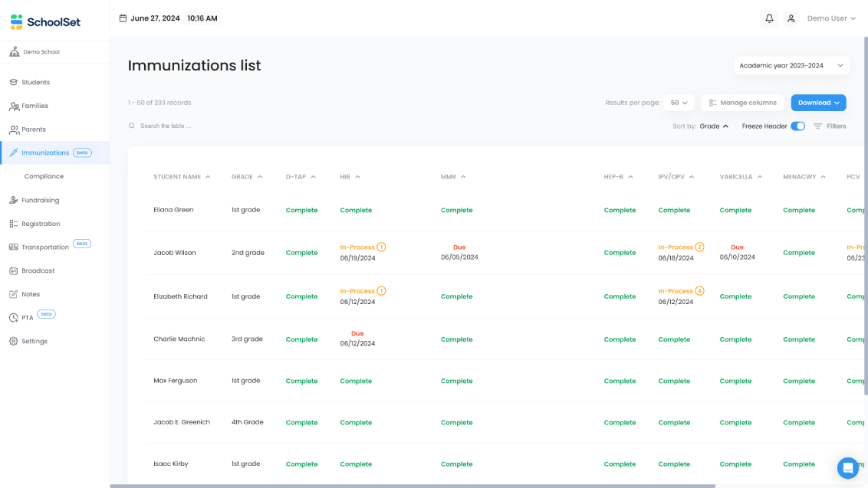This screenshot has width=868, height=488.
Task: Click the notifications bell icon
Action: click(x=769, y=18)
